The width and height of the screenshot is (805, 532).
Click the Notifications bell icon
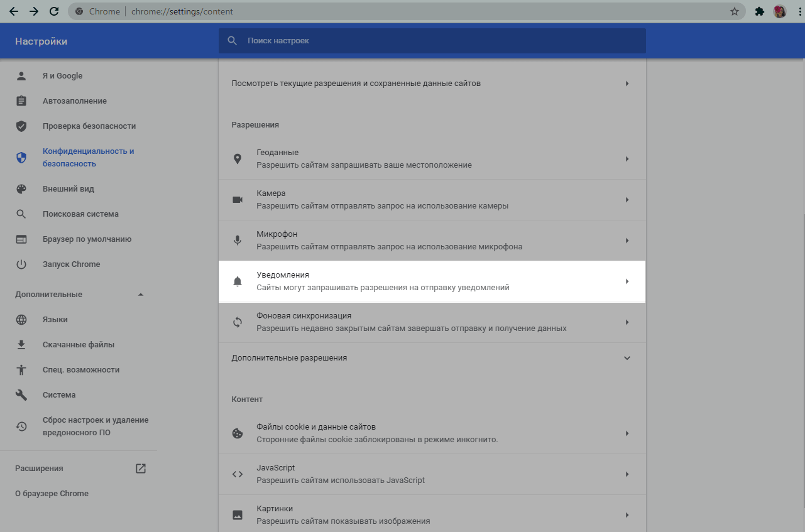click(x=238, y=281)
